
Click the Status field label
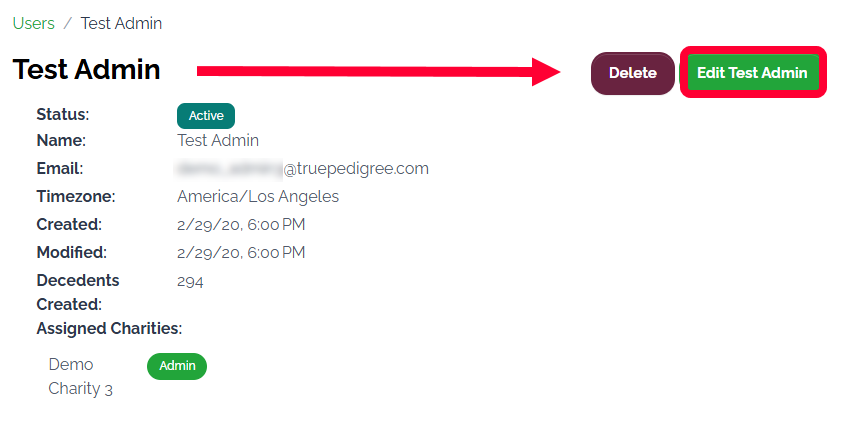pyautogui.click(x=61, y=113)
